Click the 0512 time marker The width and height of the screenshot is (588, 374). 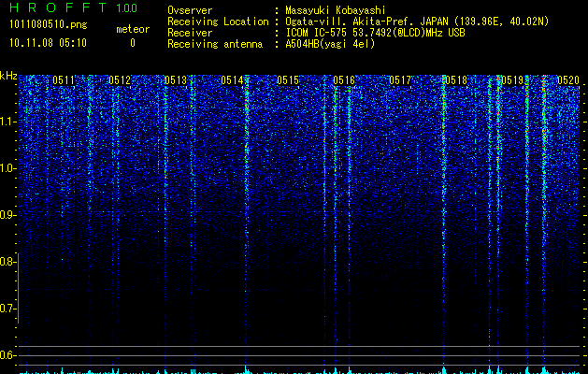click(x=120, y=80)
